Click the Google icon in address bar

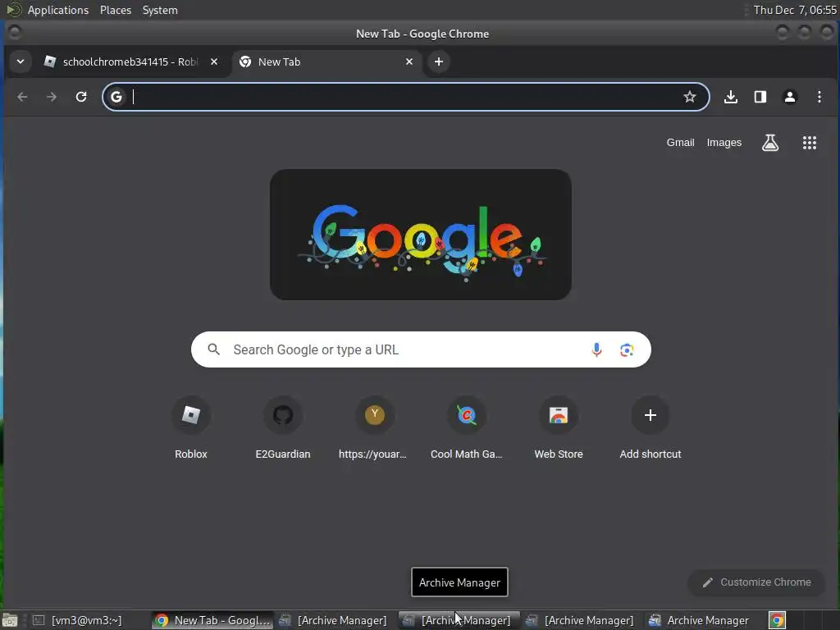coord(116,97)
